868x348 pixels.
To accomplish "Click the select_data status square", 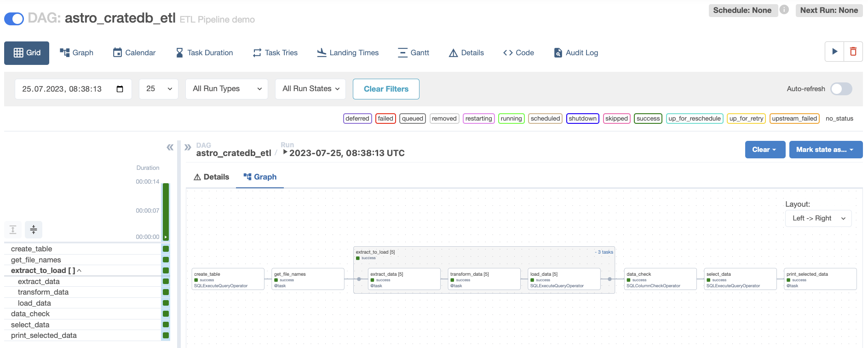I will (x=166, y=325).
